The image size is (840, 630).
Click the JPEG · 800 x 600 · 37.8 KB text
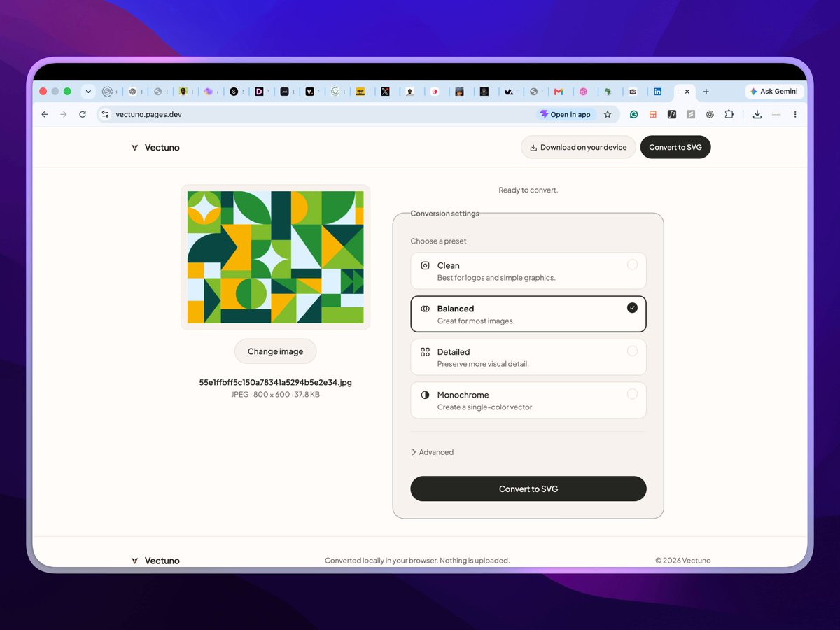coord(276,395)
